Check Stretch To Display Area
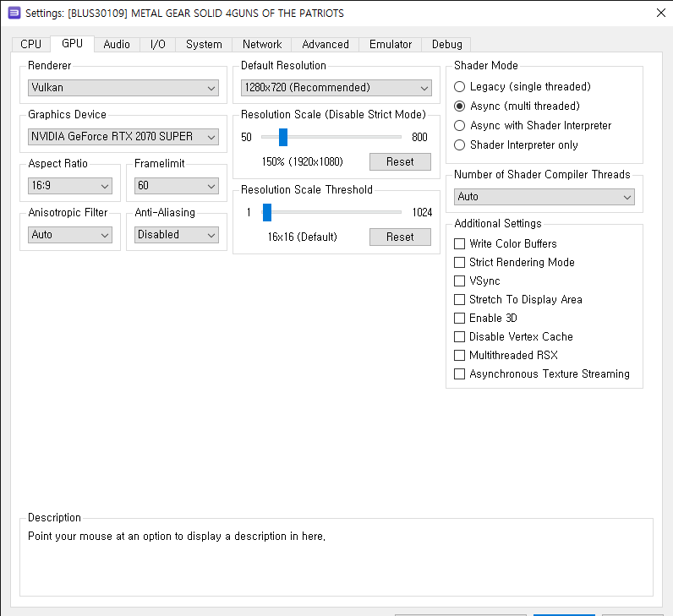673x616 pixels. click(x=518, y=299)
